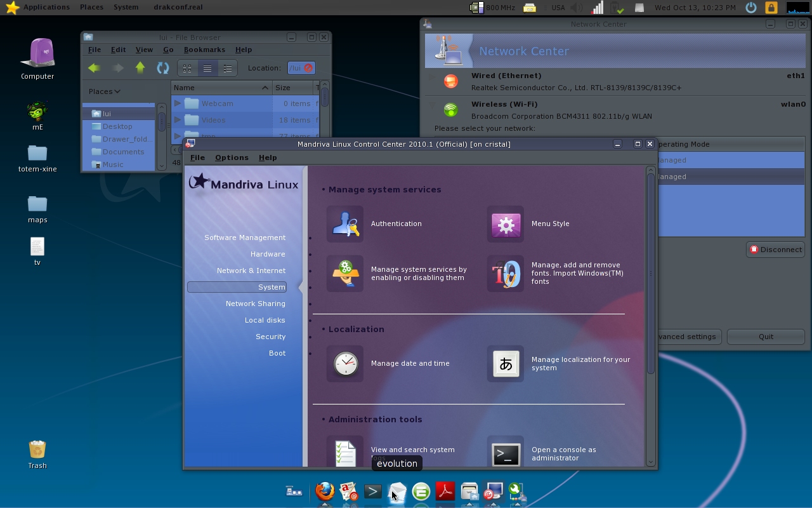Screen dimensions: 812x508
Task: Open the administrator console icon
Action: (506, 451)
